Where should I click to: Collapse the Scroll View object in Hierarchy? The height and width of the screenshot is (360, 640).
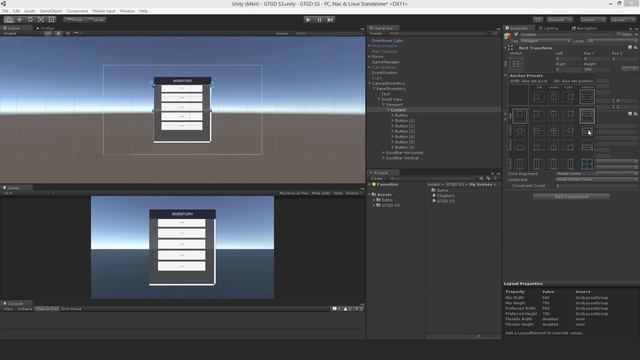pyautogui.click(x=379, y=99)
